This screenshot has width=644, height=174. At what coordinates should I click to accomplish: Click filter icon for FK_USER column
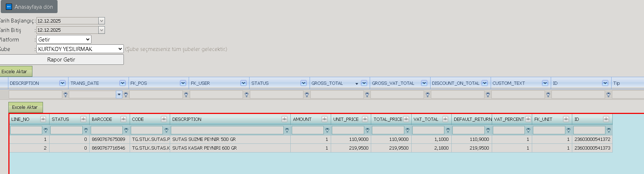click(247, 95)
